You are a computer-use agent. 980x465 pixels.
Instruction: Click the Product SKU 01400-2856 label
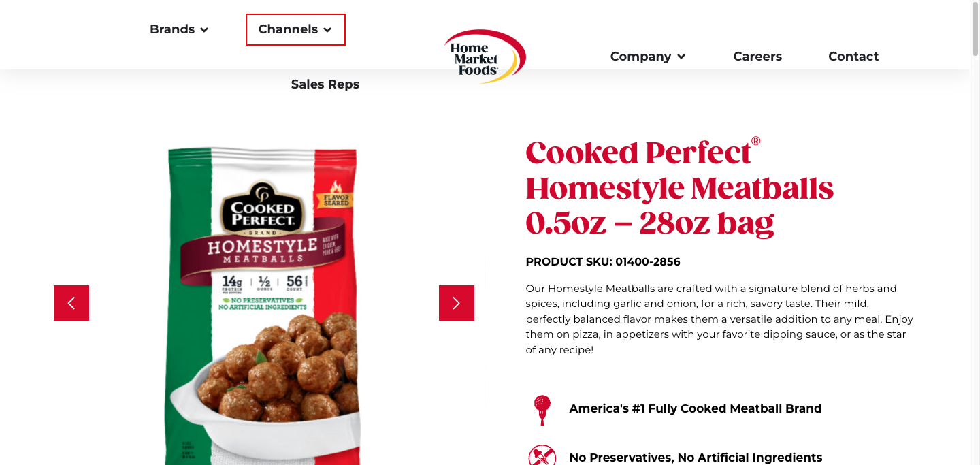[x=603, y=261]
